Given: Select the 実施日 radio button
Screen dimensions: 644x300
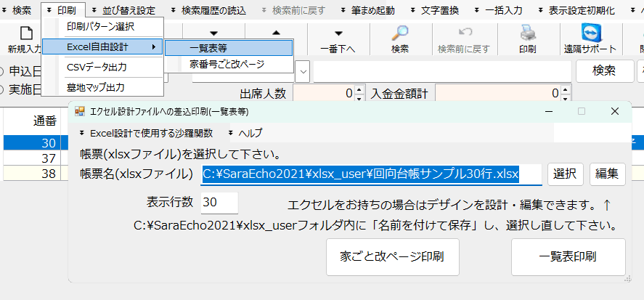Looking at the screenshot, I should coord(2,89).
